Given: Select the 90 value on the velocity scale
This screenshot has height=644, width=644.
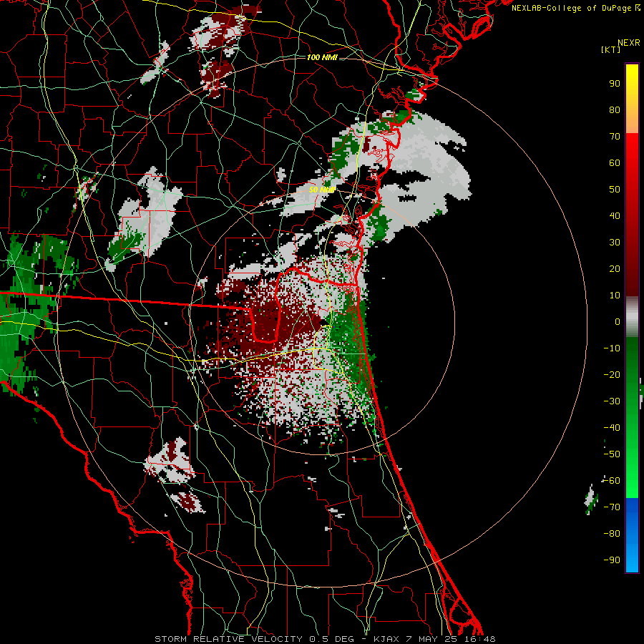Looking at the screenshot, I should tap(615, 84).
